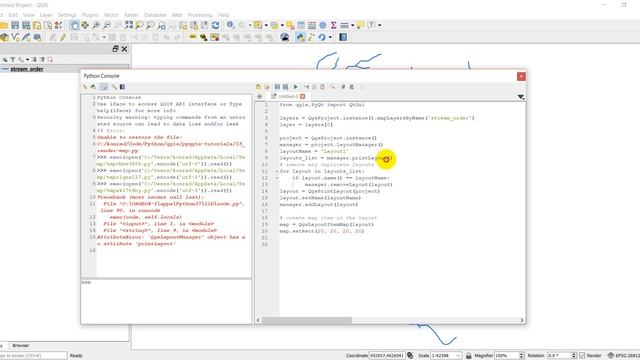Screen dimensions: 640x360
Task: Click Pan Map to Selection tool
Action: point(85,25)
